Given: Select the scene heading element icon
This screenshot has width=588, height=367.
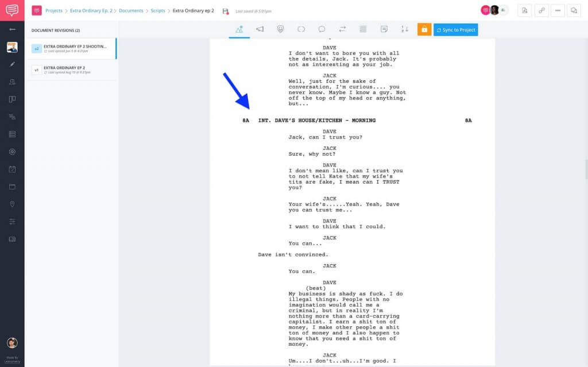Looking at the screenshot, I should 239,29.
